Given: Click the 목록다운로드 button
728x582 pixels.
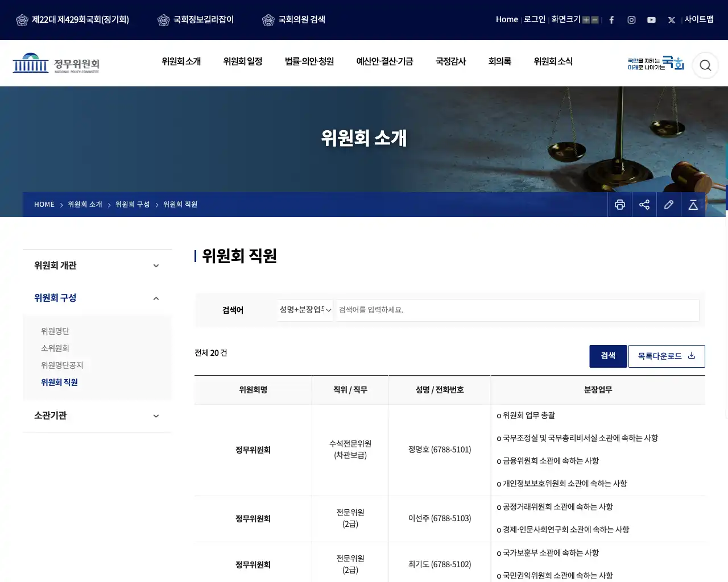Looking at the screenshot, I should (667, 356).
